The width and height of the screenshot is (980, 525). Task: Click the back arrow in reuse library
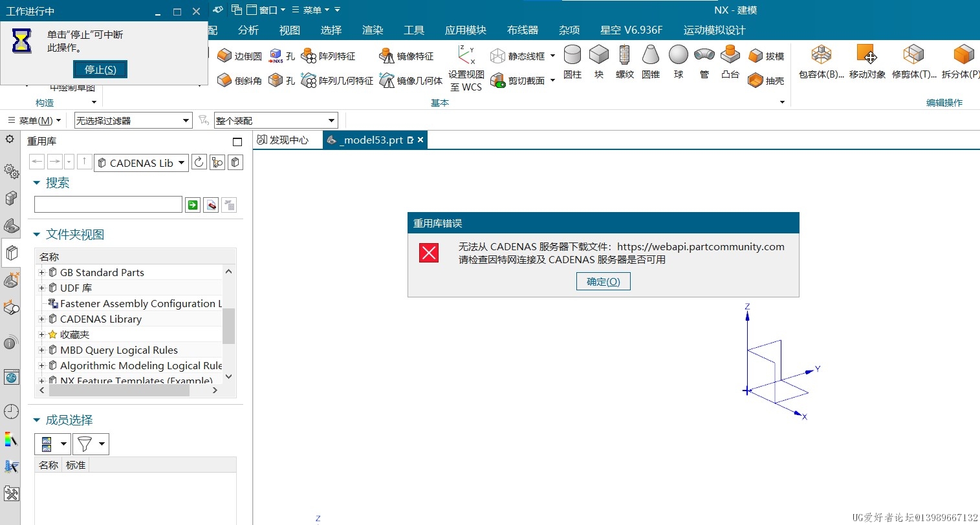tap(37, 162)
